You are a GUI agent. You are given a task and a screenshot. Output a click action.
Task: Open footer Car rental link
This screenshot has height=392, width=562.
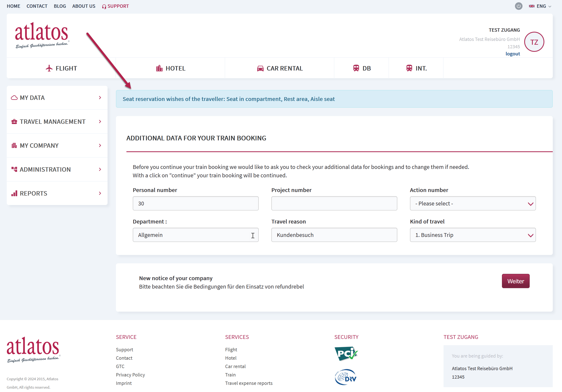[x=235, y=366]
